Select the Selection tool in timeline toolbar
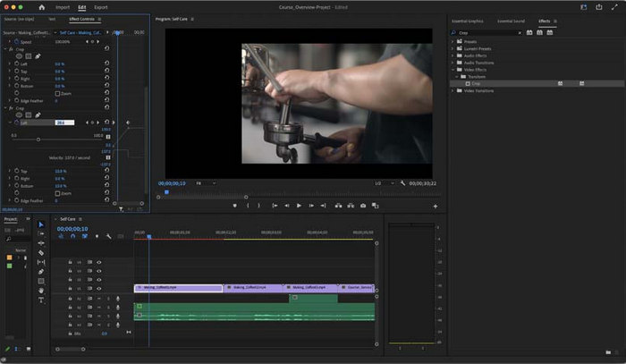 click(x=41, y=224)
